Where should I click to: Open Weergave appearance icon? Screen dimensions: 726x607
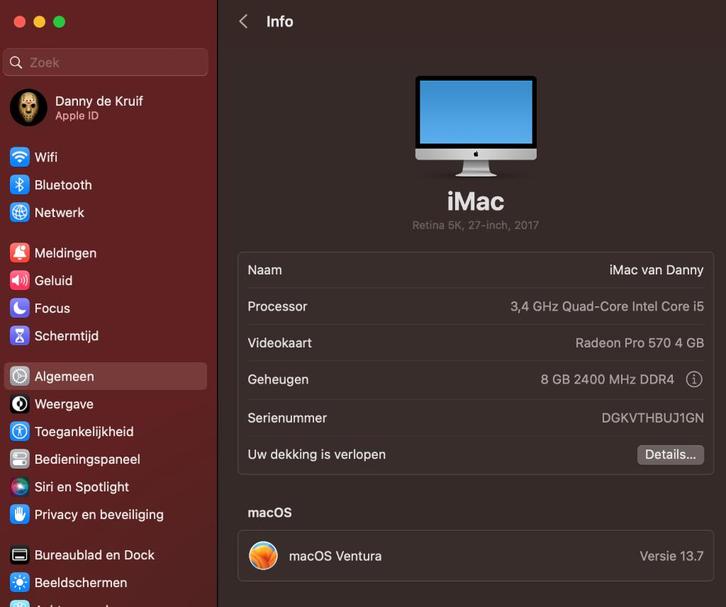[19, 404]
